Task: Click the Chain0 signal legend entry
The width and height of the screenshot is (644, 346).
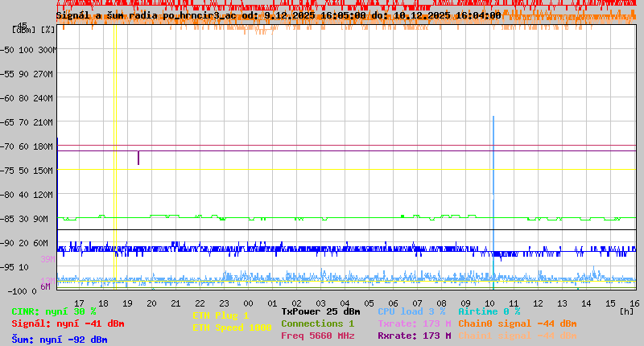Action: coord(517,323)
